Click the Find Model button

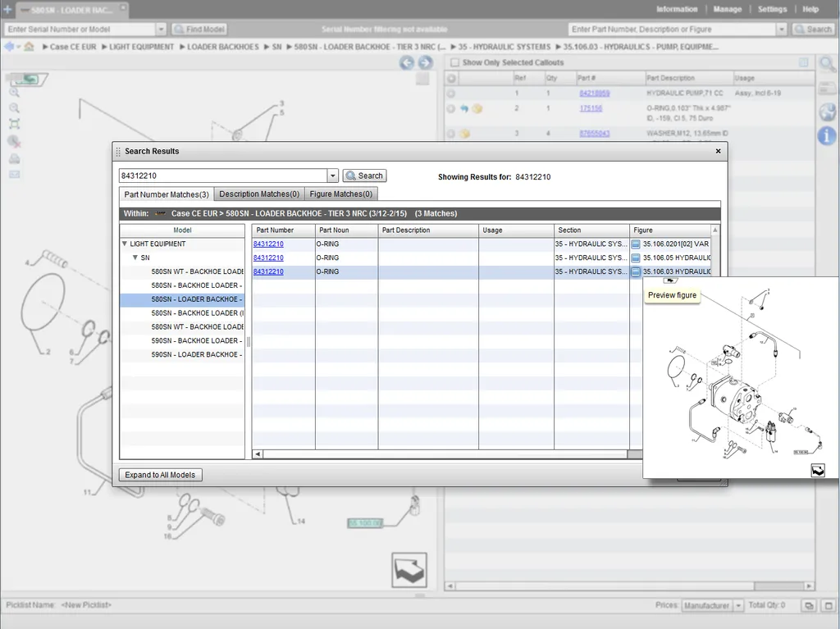pyautogui.click(x=199, y=30)
